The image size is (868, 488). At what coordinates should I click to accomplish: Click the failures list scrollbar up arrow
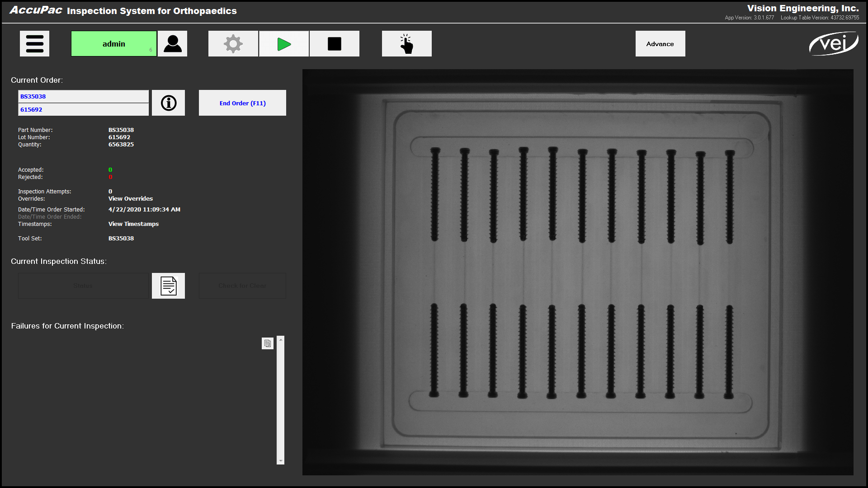(x=281, y=339)
